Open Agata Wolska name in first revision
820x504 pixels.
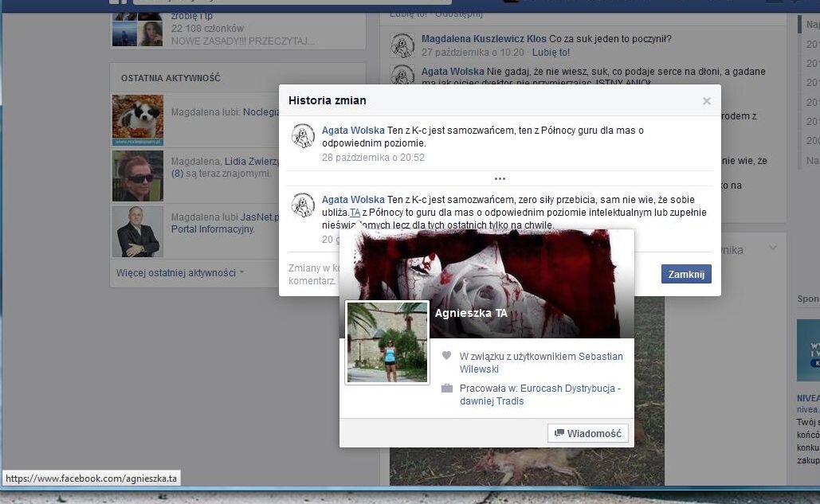(353, 131)
